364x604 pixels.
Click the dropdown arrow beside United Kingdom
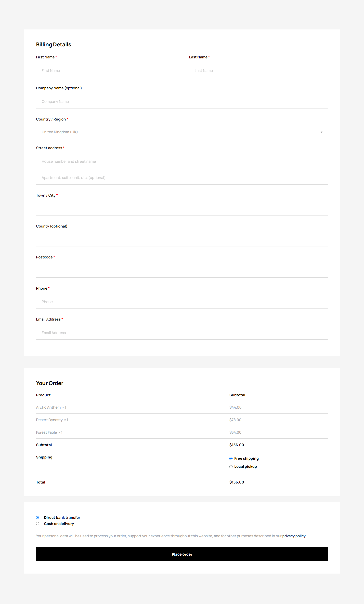(x=321, y=132)
